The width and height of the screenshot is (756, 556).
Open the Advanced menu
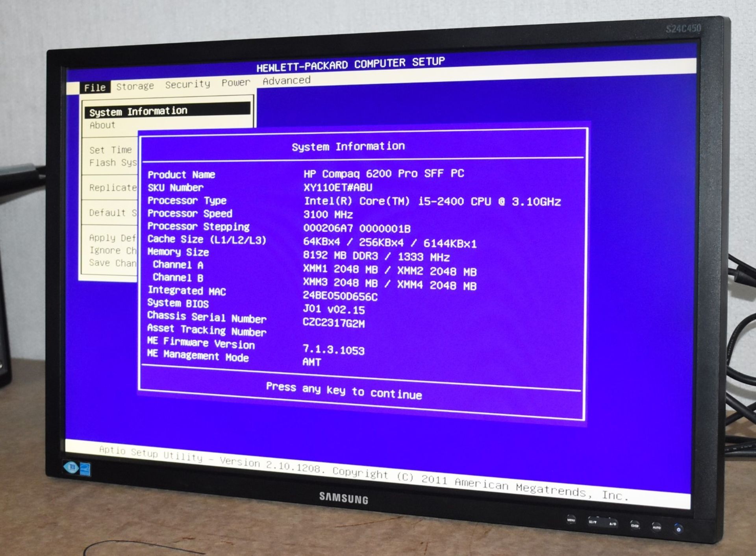[x=286, y=80]
